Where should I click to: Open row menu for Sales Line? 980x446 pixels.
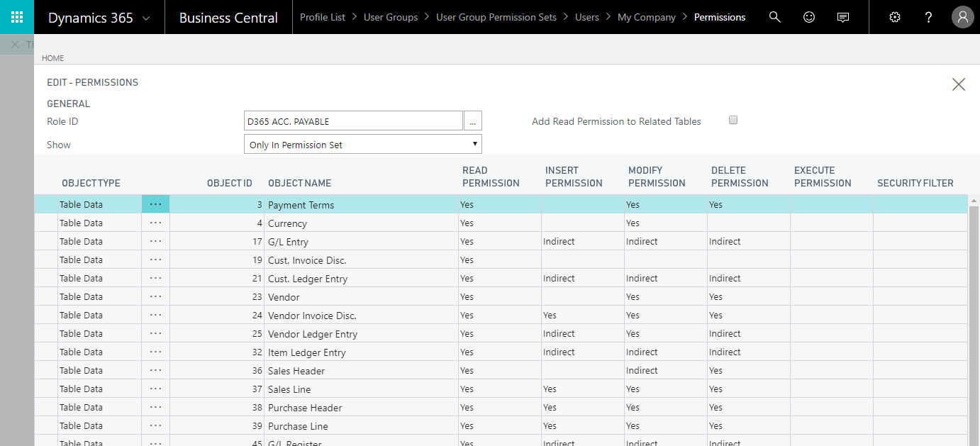click(x=156, y=389)
